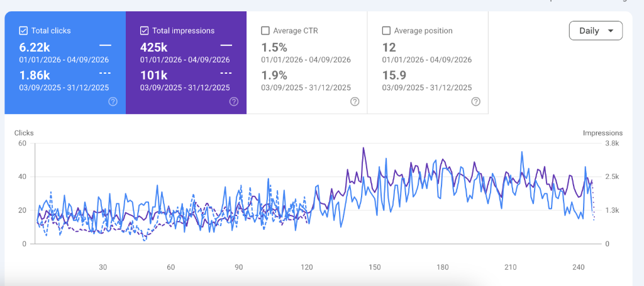This screenshot has width=644, height=286.
Task: Click the 180 x-axis day label
Action: pos(442,268)
